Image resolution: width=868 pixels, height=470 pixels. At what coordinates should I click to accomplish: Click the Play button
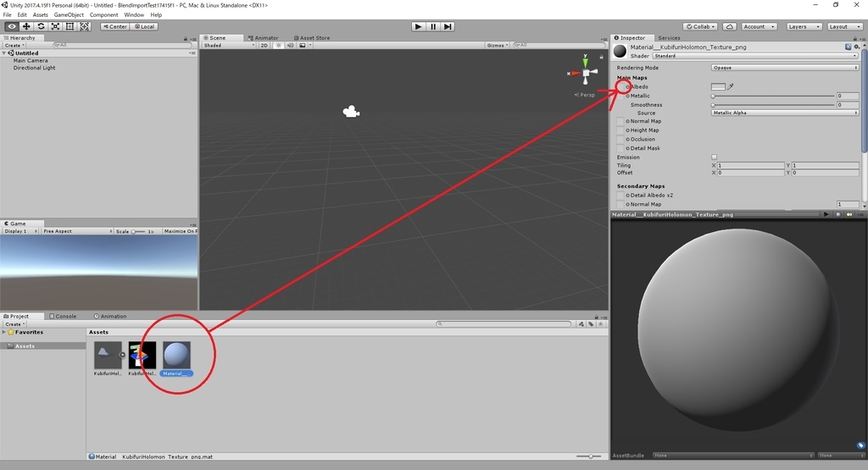(419, 26)
